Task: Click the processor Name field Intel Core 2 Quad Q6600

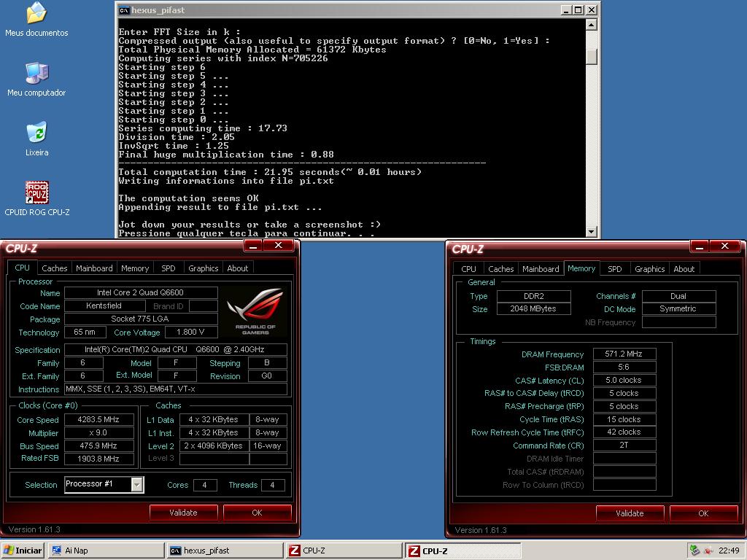Action: point(141,293)
